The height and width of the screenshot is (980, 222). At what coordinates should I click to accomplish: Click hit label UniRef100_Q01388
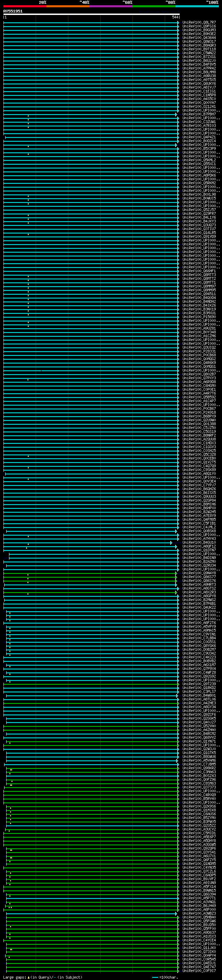tap(199, 424)
